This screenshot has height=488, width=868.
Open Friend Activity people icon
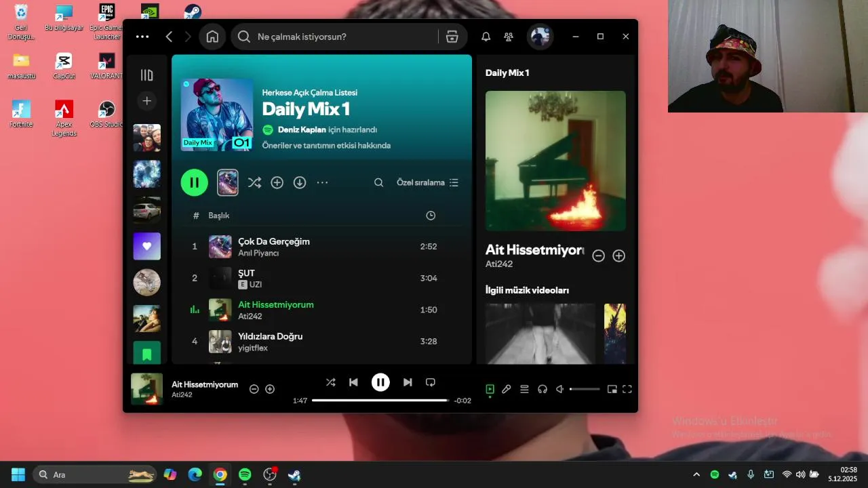[x=509, y=37]
